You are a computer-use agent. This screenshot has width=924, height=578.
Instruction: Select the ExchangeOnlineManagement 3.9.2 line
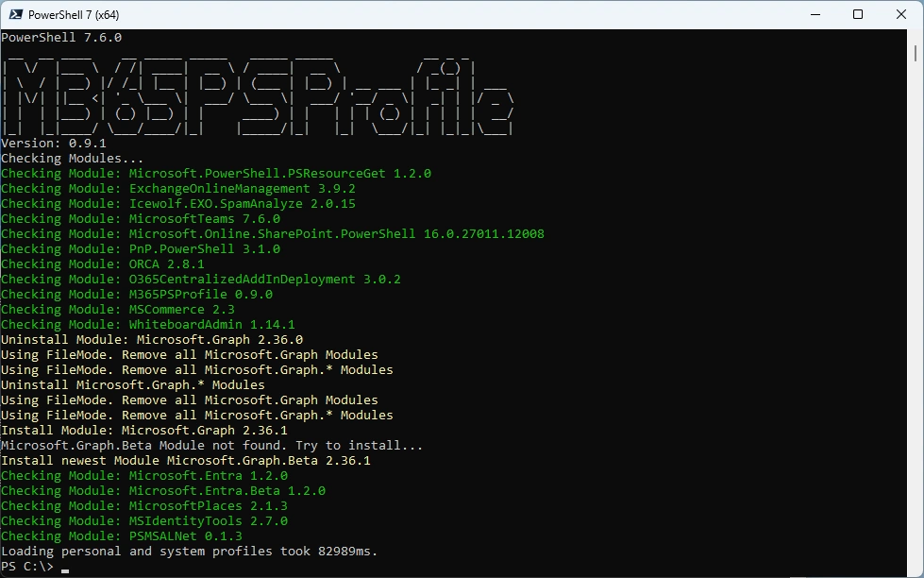pos(177,189)
